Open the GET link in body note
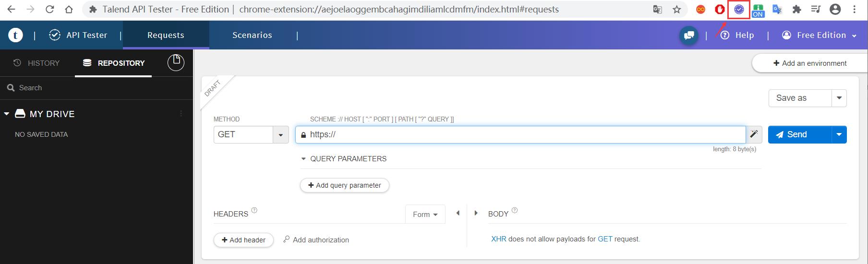 point(605,239)
